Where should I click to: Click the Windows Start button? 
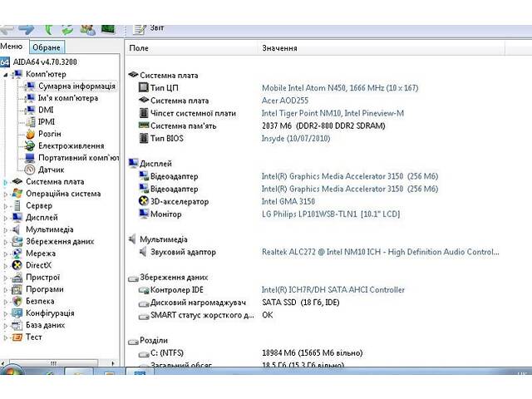pyautogui.click(x=11, y=371)
